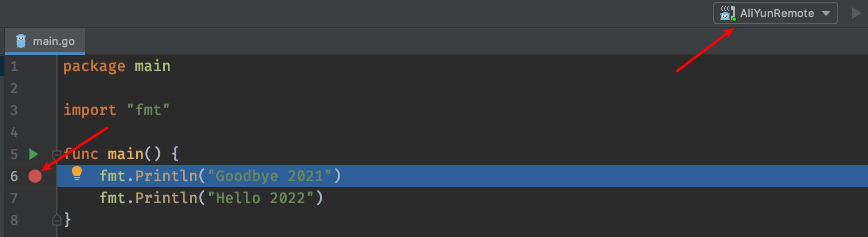Click the run triangle next to AliYunRemote
The image size is (868, 237).
(x=856, y=13)
